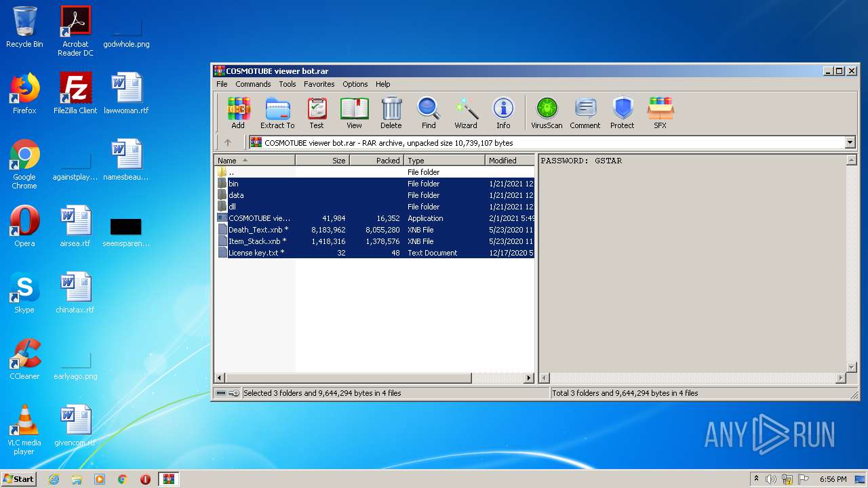Run VirusScan on the archive
Screen dimensions: 868x488
(547, 113)
